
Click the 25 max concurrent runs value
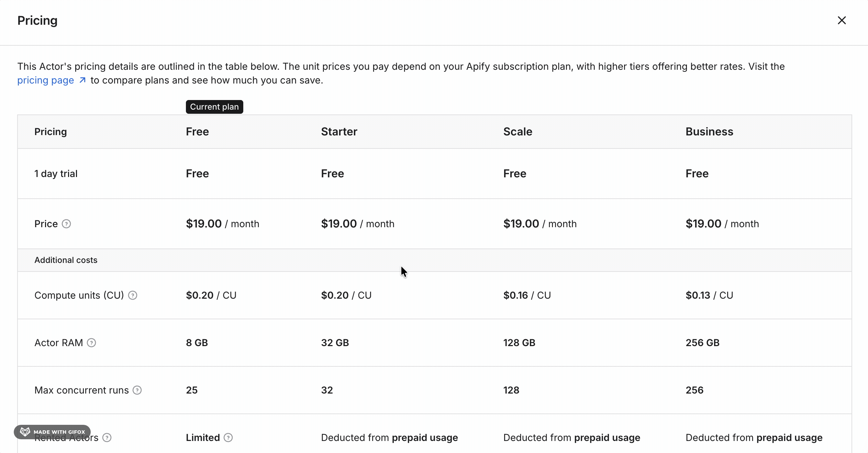(192, 390)
